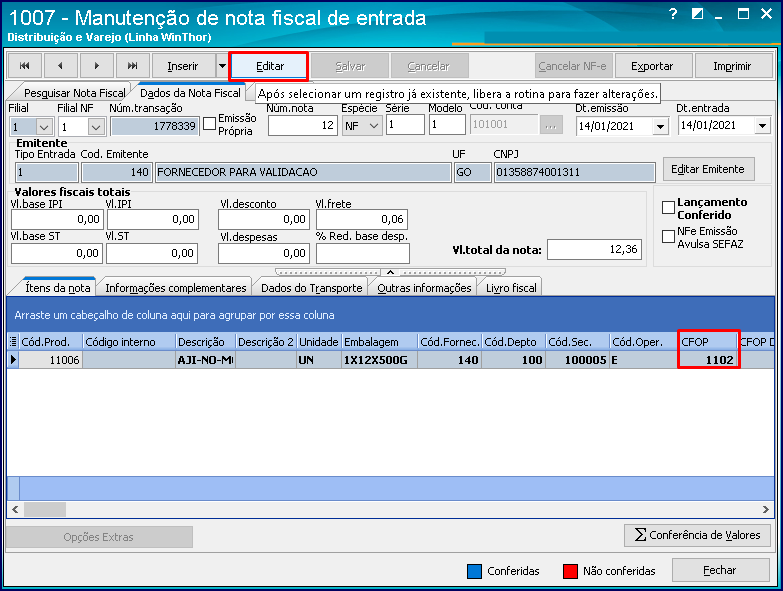
Task: Click the Vl.total da nota field
Action: 594,250
